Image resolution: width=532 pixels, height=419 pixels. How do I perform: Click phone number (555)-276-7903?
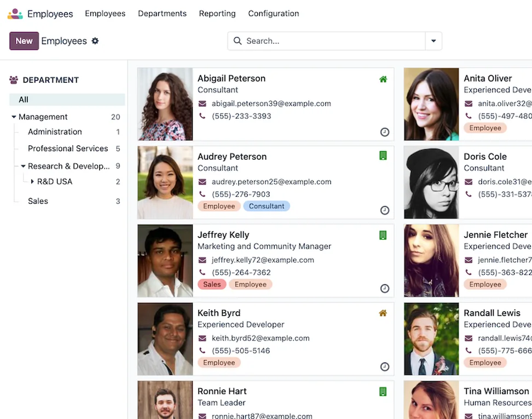click(x=241, y=194)
